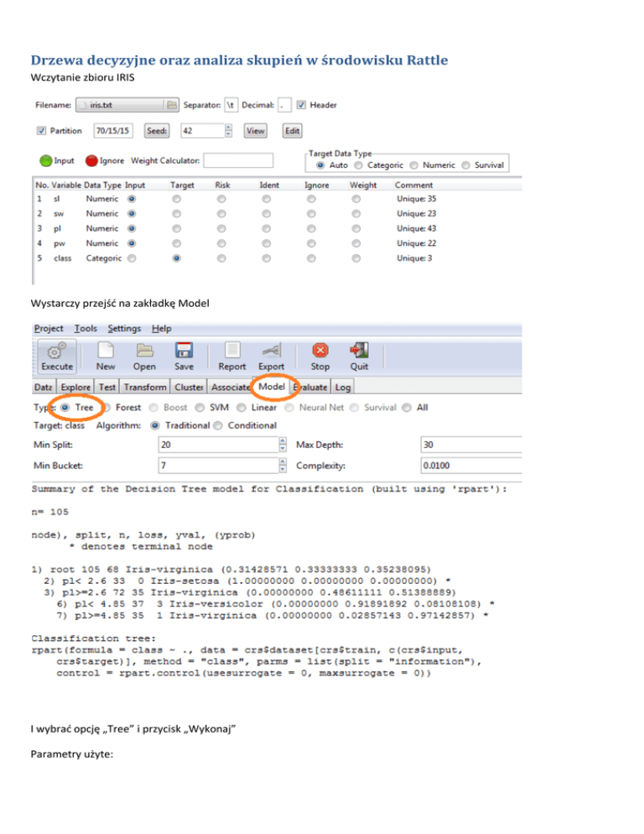This screenshot has height=834, width=644.
Task: Click the Save floppy disk icon
Action: [184, 350]
